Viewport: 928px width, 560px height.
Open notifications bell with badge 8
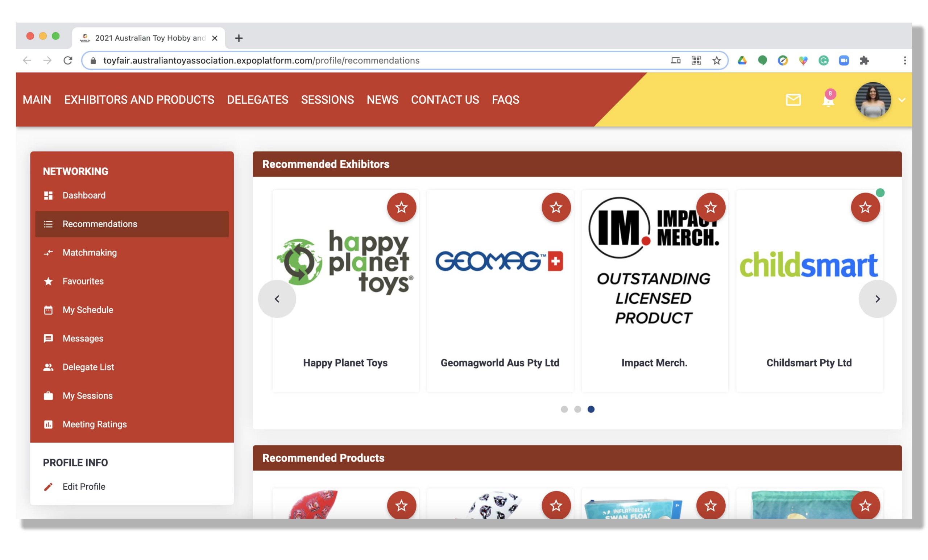coord(828,99)
